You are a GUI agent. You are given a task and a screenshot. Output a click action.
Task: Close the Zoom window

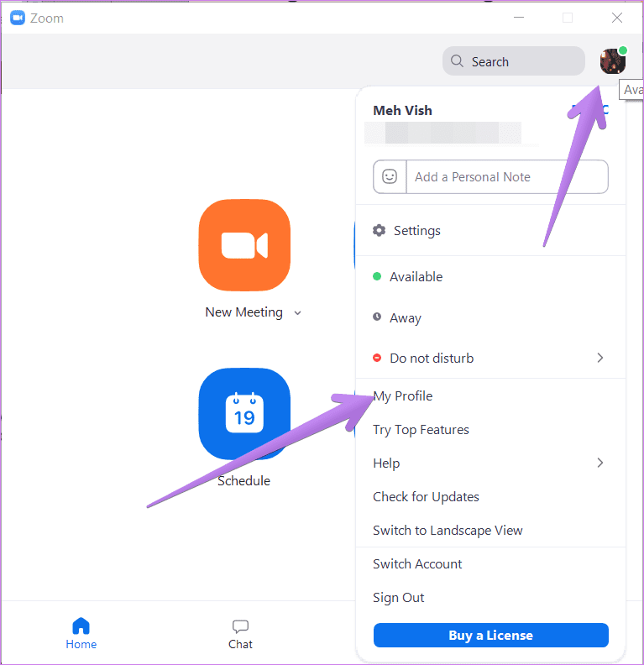pos(617,18)
